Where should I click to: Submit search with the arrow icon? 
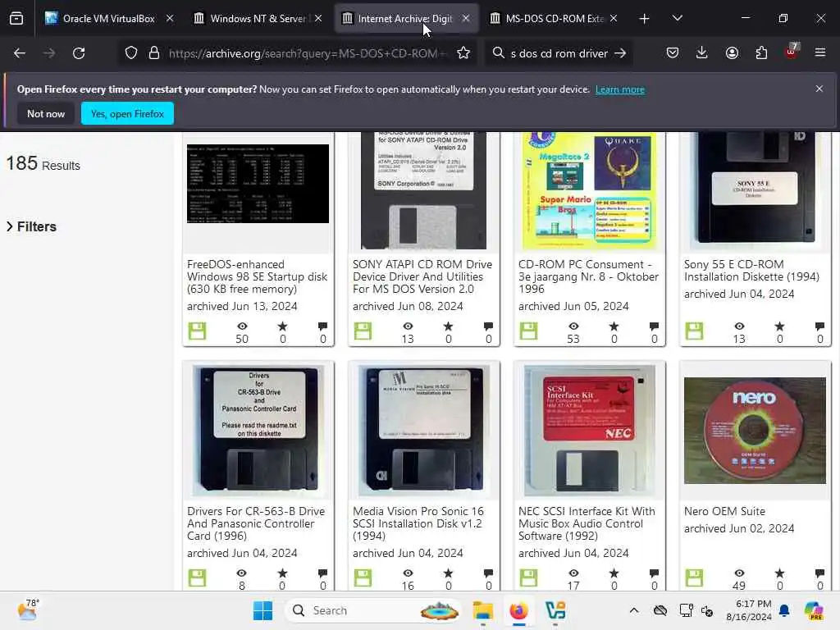tap(620, 53)
